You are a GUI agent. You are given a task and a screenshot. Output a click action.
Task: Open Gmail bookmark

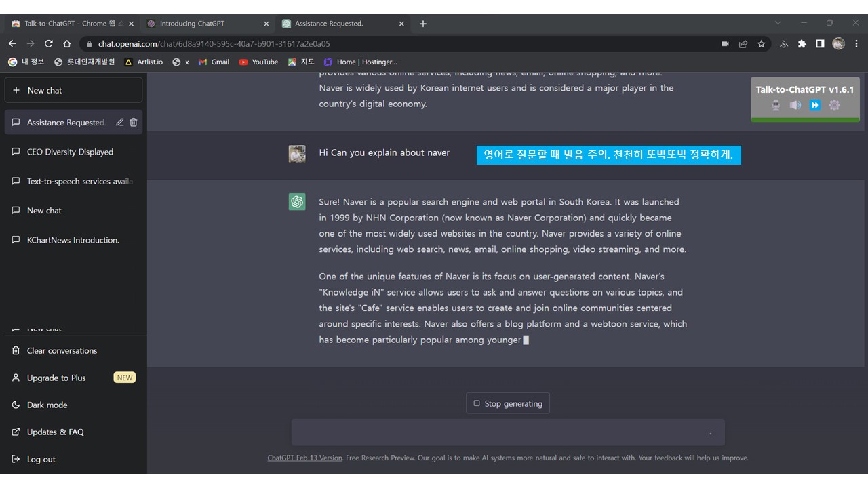click(x=214, y=62)
